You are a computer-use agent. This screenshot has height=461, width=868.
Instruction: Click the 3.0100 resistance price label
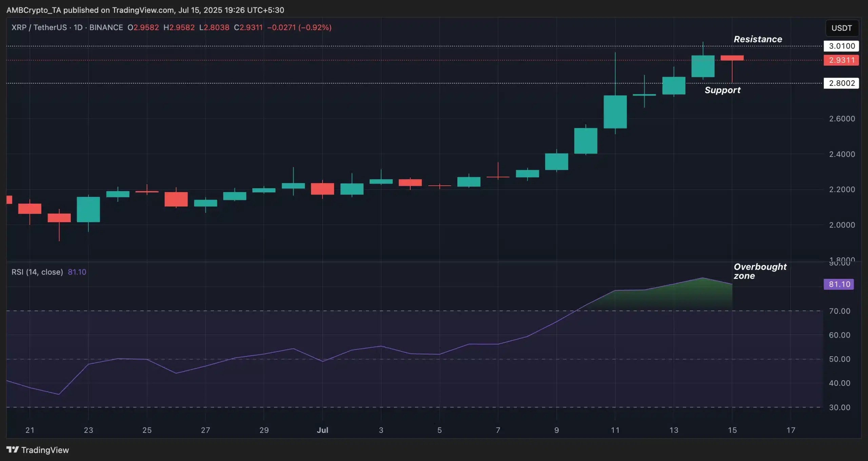pos(841,46)
